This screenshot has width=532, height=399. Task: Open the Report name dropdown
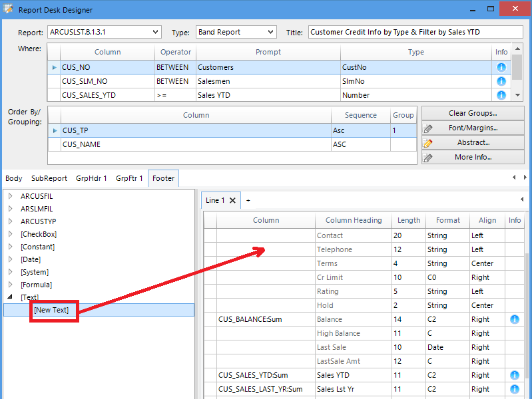point(155,32)
